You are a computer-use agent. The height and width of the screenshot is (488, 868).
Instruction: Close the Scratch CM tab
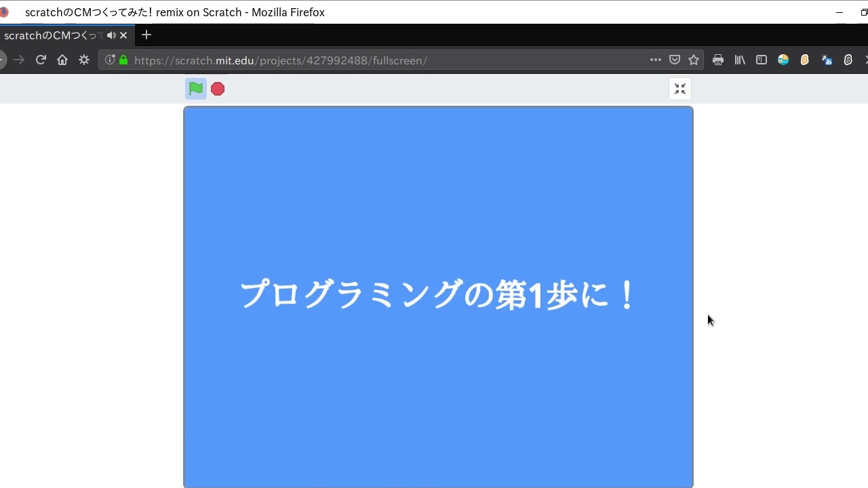(123, 35)
